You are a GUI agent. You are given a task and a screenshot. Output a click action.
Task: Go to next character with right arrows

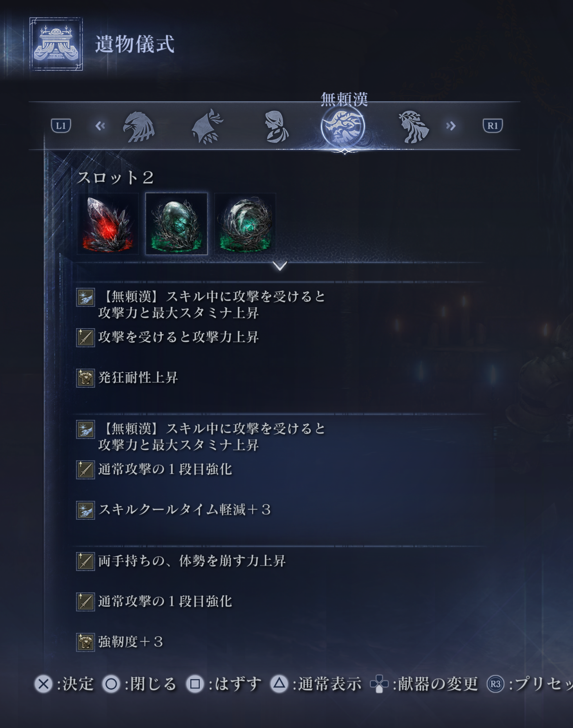(451, 126)
